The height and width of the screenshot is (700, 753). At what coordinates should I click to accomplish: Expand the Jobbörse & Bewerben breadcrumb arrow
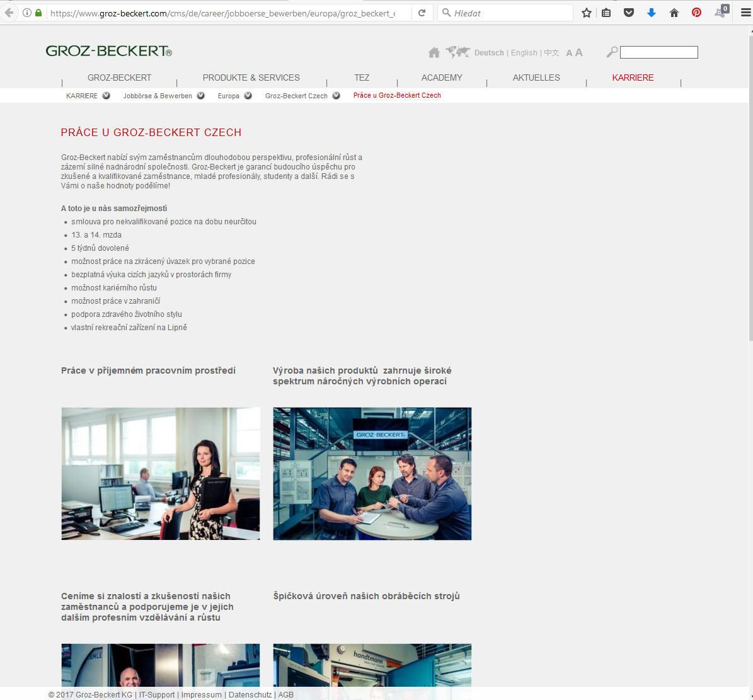pos(201,96)
